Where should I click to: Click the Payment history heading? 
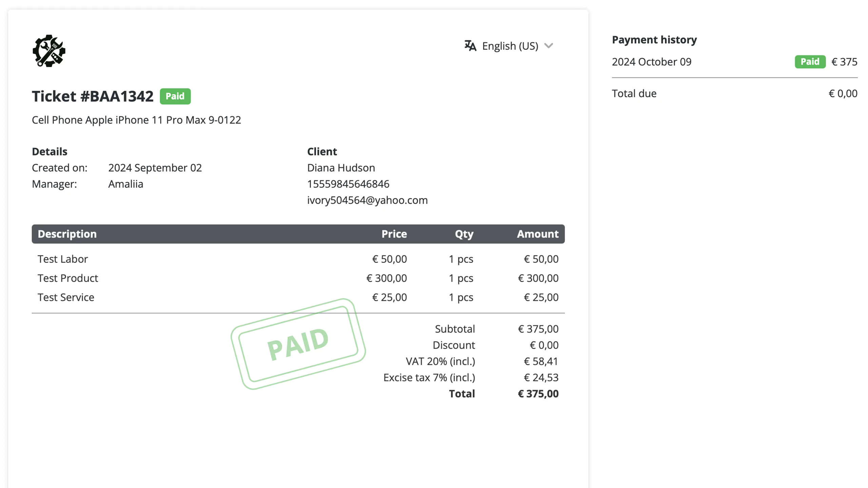click(654, 40)
